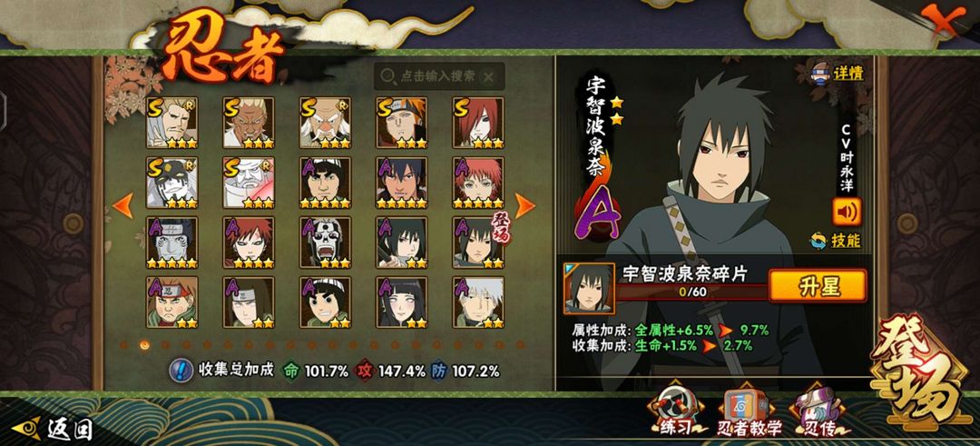Image resolution: width=980 pixels, height=446 pixels.
Task: Click the large 登场 deploy button
Action: 920,377
